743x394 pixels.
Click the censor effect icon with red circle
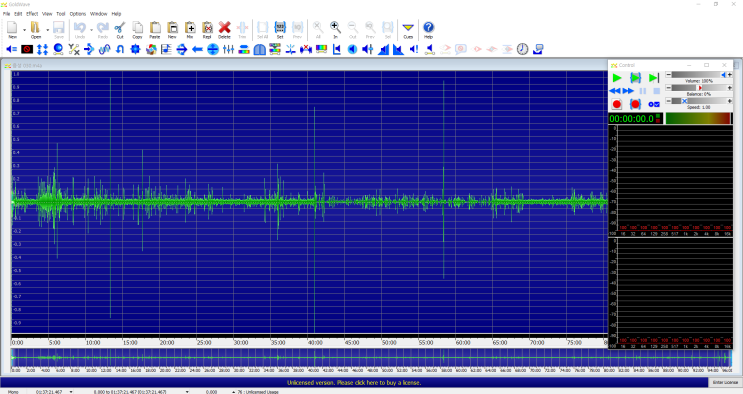pyautogui.click(x=27, y=49)
